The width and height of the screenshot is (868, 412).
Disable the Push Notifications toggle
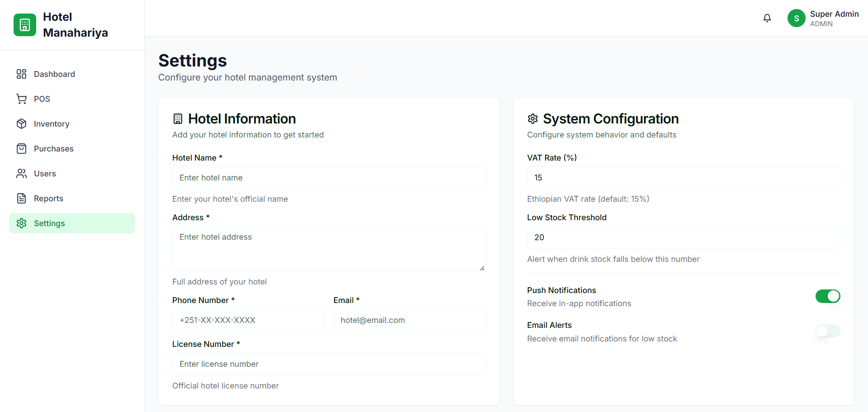coord(827,296)
